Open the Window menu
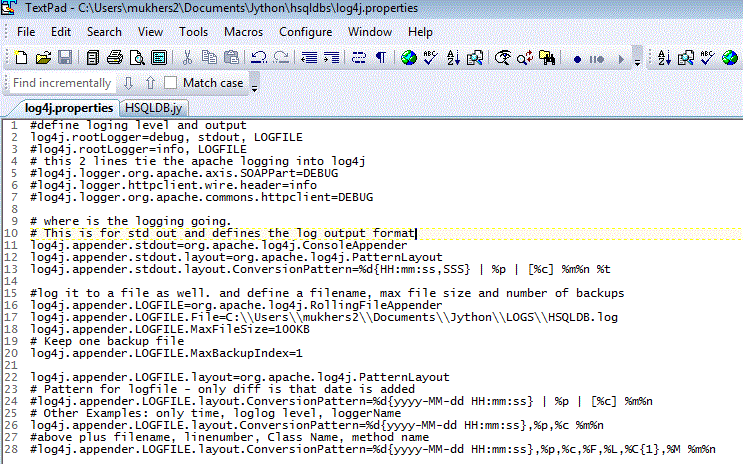 pos(370,32)
